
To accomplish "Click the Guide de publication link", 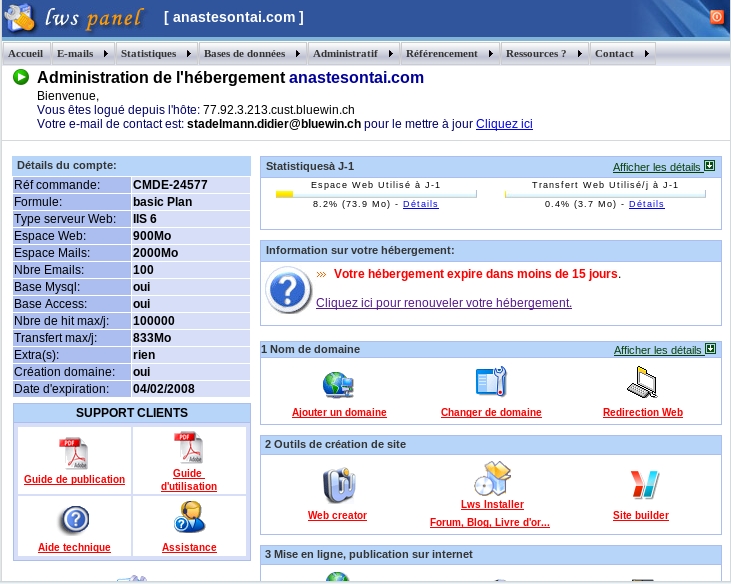I will (75, 479).
